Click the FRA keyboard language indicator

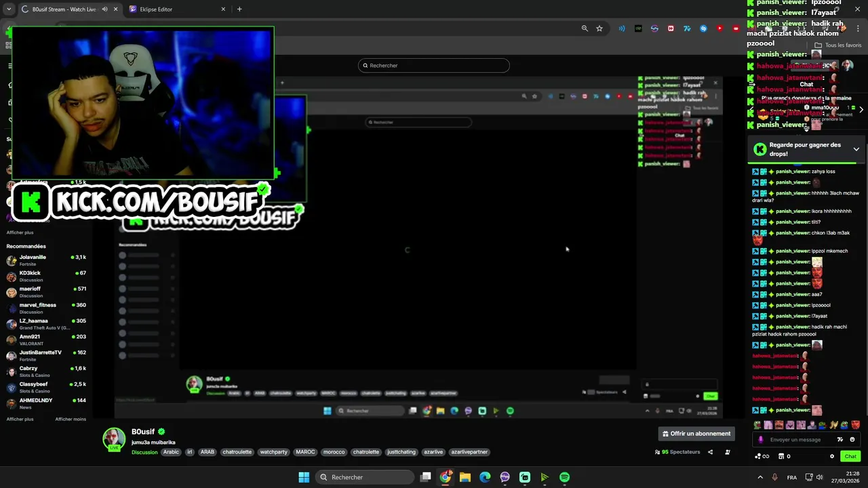[x=792, y=478]
